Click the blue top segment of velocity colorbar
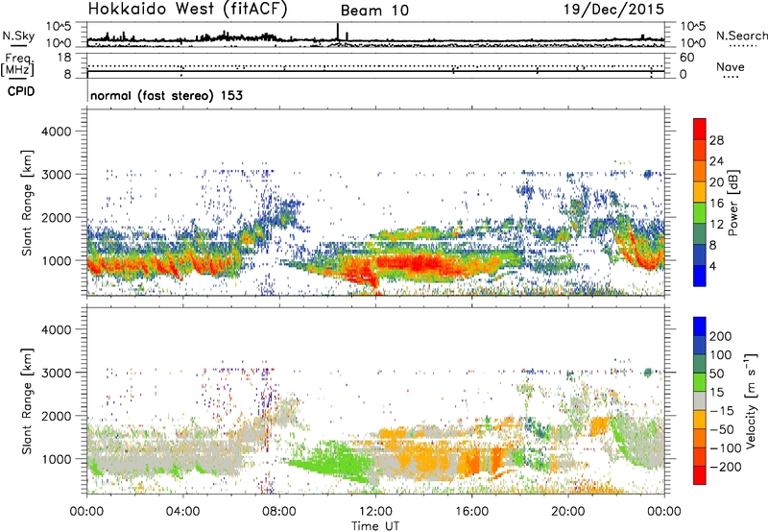 [700, 326]
